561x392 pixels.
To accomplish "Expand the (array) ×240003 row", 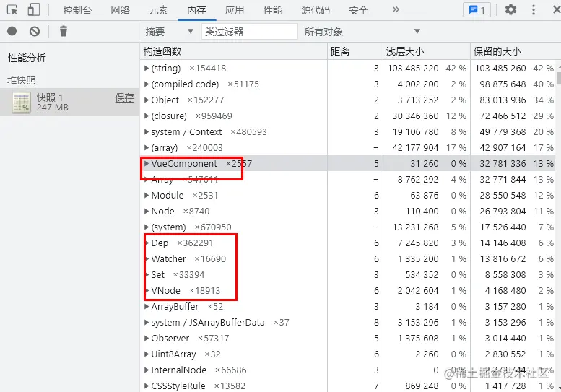I will 147,147.
